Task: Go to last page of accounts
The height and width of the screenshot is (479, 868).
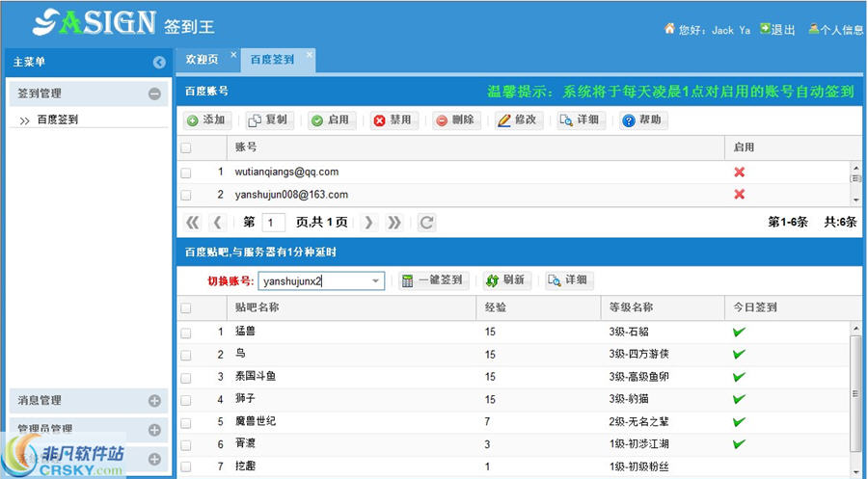Action: 394,223
